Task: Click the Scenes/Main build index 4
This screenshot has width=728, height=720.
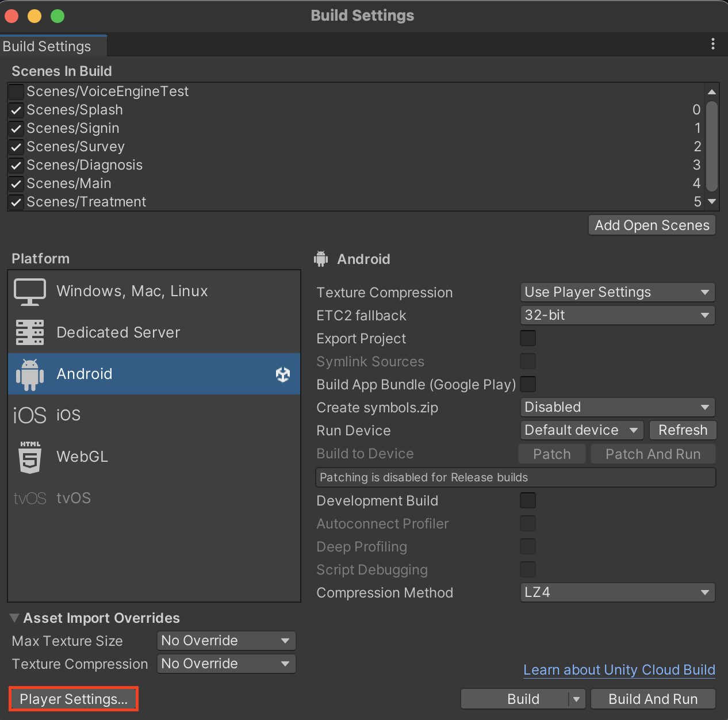Action: (697, 183)
